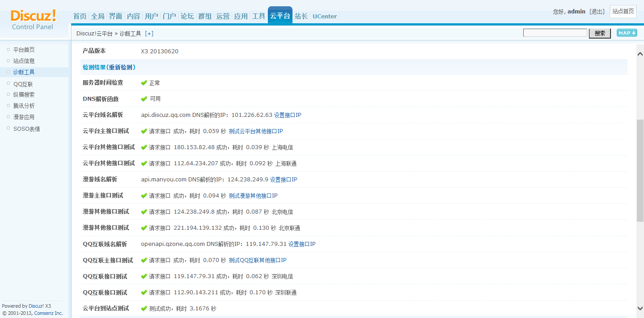Click green check icon for 漫游主接口测试
The width and height of the screenshot is (644, 318).
pos(144,196)
